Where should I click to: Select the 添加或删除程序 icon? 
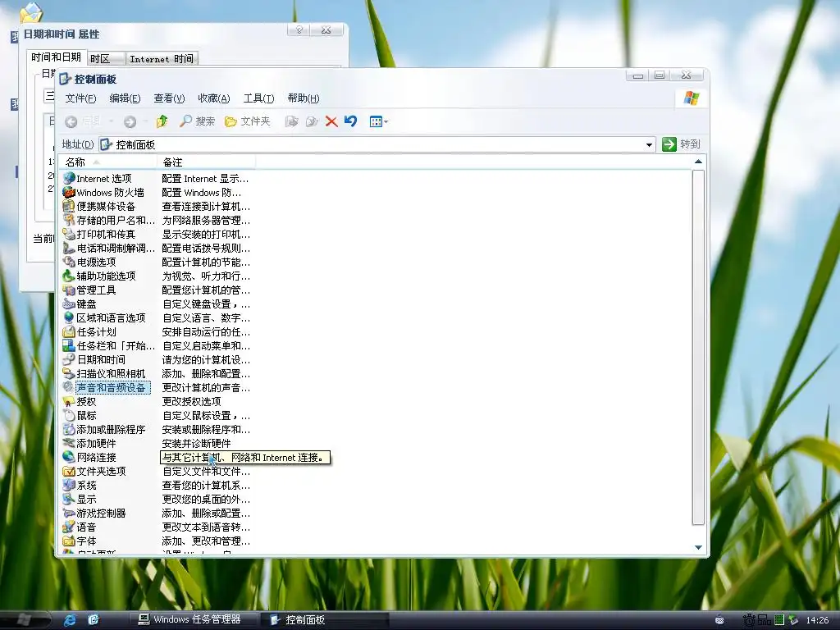coord(69,429)
